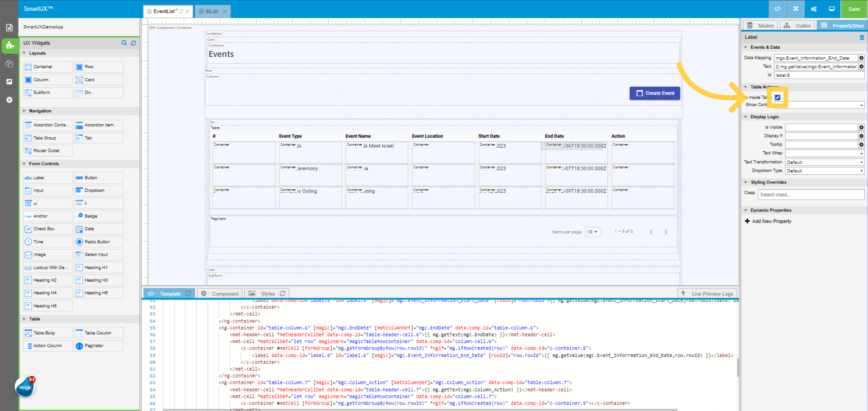This screenshot has width=868, height=411.
Task: Select the Radio Button widget in Form Controls
Action: 98,242
